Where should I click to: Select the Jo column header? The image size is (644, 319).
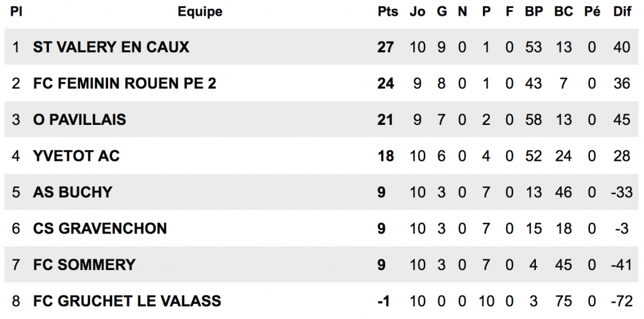click(x=417, y=12)
